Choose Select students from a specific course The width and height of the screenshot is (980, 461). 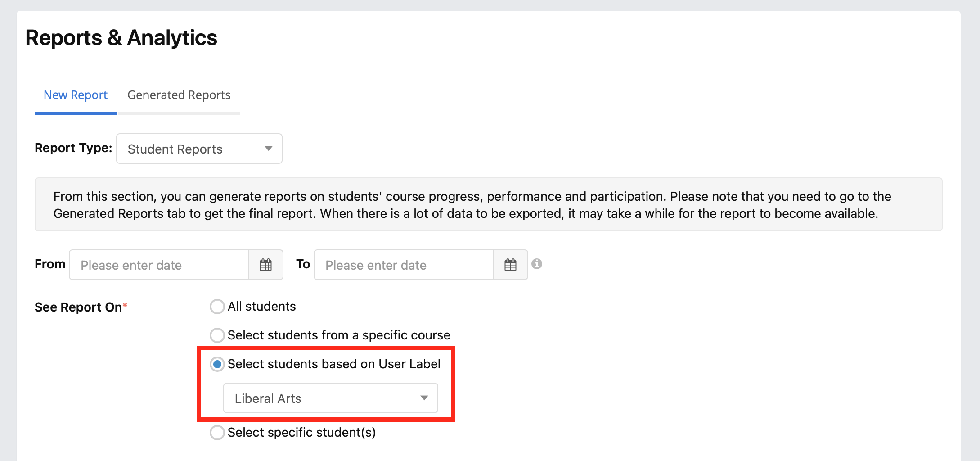pos(217,335)
